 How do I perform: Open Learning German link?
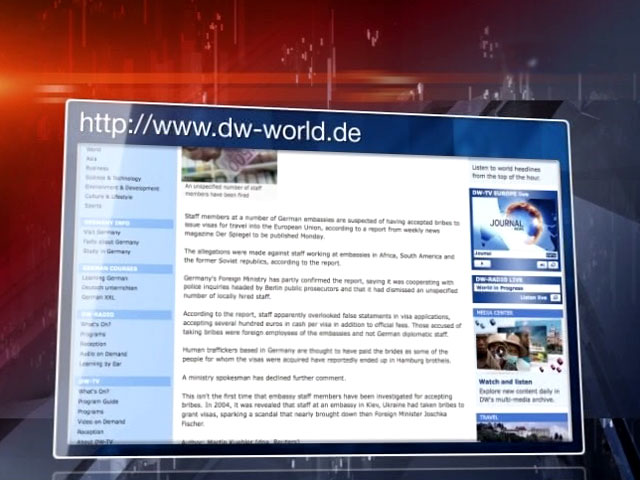point(104,278)
